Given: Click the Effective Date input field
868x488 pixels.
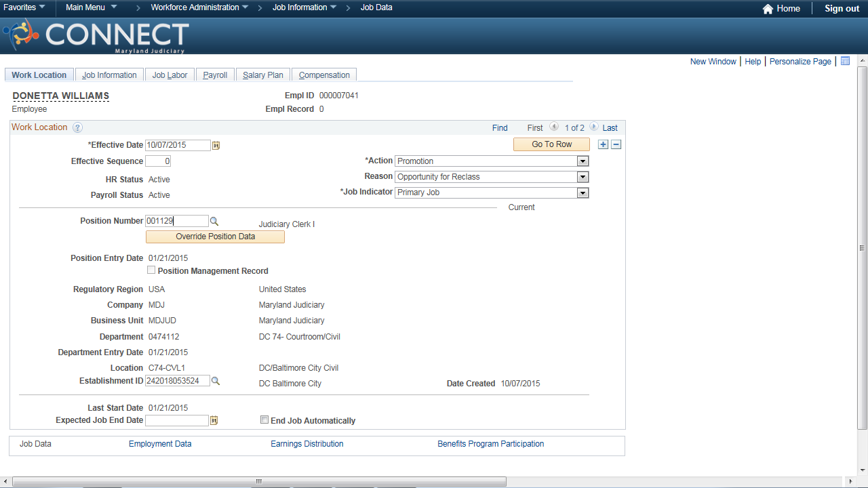Looking at the screenshot, I should [x=178, y=145].
